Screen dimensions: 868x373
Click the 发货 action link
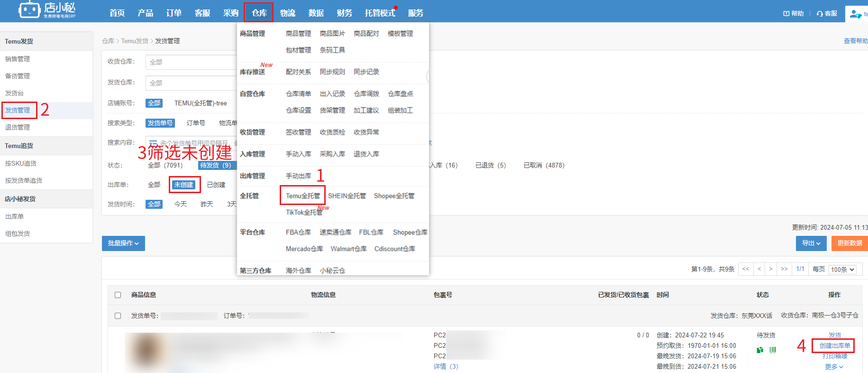point(835,336)
